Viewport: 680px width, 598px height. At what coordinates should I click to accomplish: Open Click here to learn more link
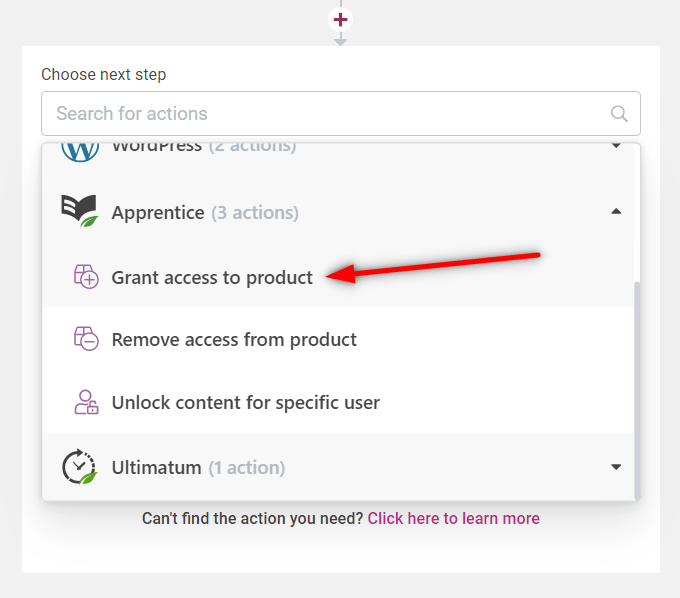click(x=454, y=518)
